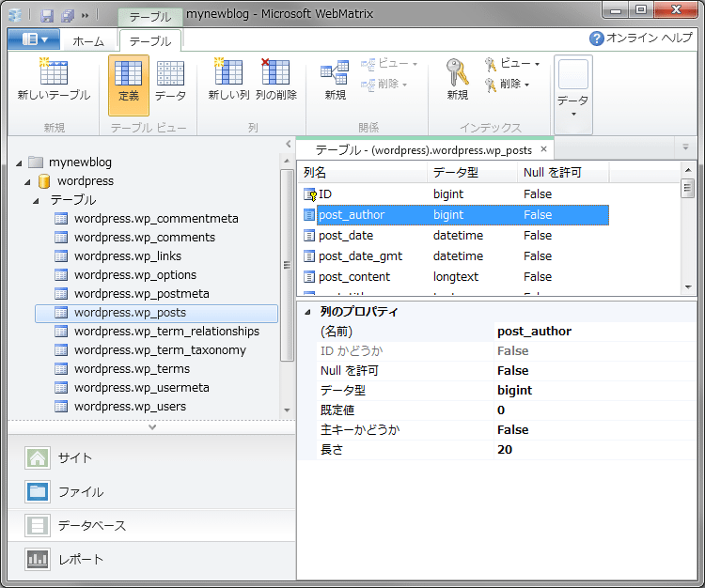The height and width of the screenshot is (588, 705).
Task: Select the post_author column row
Action: (456, 215)
